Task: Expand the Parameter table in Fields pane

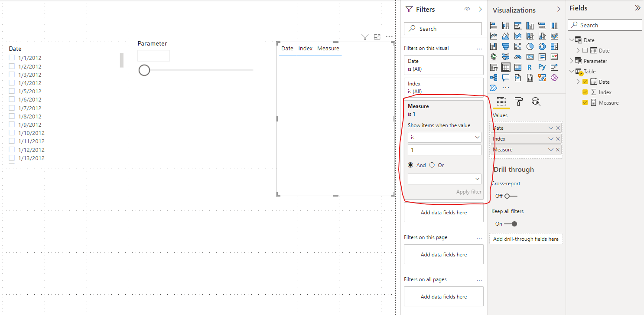Action: (x=572, y=61)
